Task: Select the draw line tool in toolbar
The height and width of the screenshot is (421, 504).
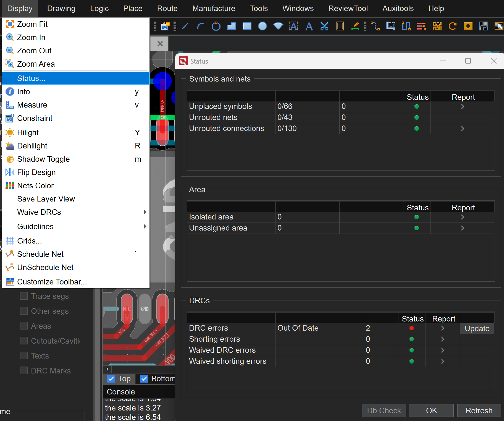Action: point(185,26)
